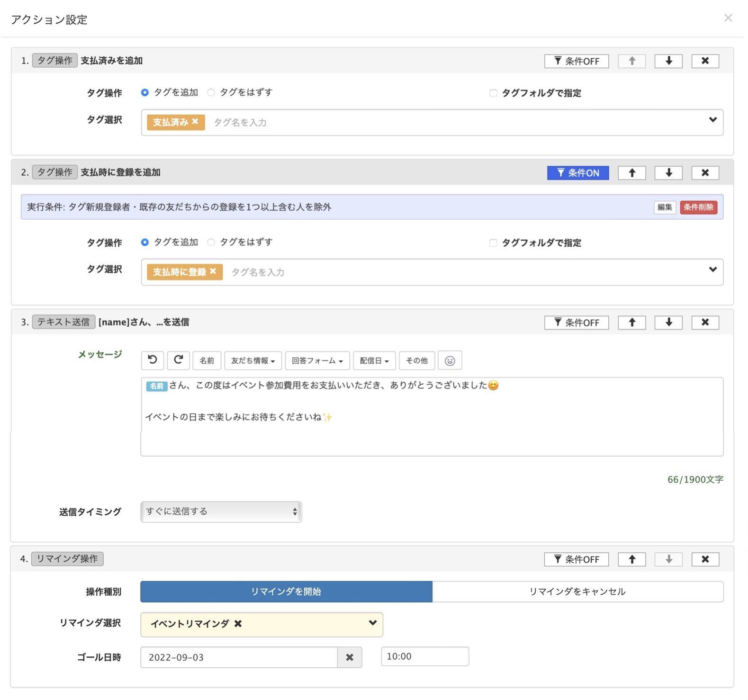748x700 pixels.
Task: Move action 4 up with arrow
Action: click(x=631, y=559)
